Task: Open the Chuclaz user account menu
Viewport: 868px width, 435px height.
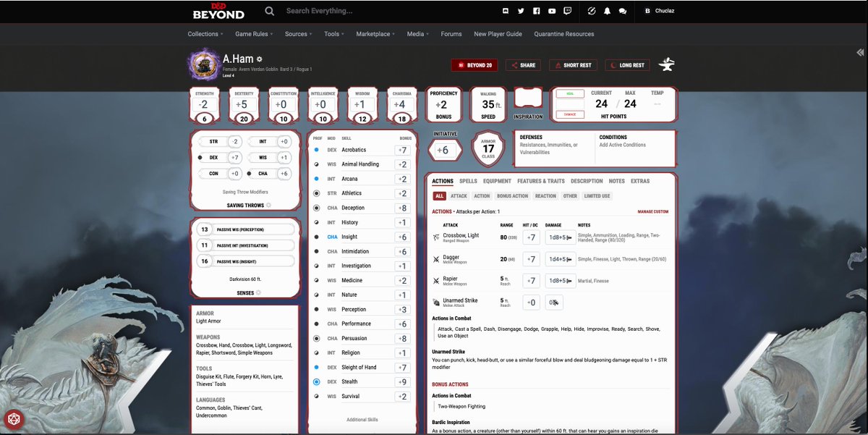Action: point(660,11)
